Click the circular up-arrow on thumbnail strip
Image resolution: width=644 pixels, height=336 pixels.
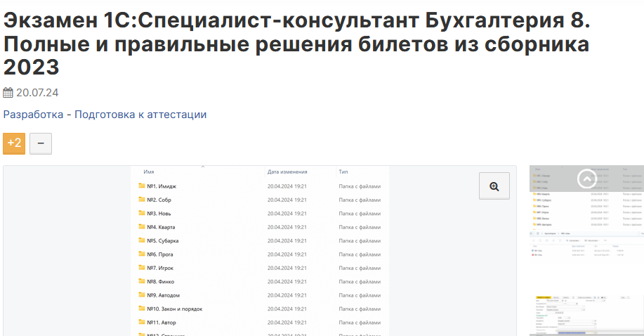click(x=586, y=179)
